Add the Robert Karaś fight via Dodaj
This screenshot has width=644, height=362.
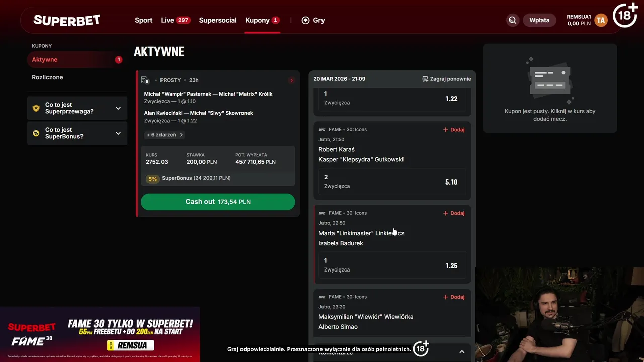[454, 130]
